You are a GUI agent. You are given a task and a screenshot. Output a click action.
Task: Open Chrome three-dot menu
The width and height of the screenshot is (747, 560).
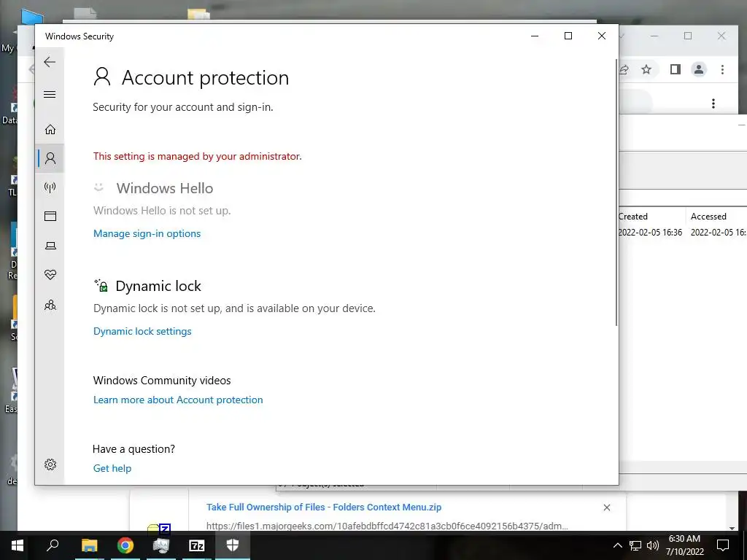point(722,69)
